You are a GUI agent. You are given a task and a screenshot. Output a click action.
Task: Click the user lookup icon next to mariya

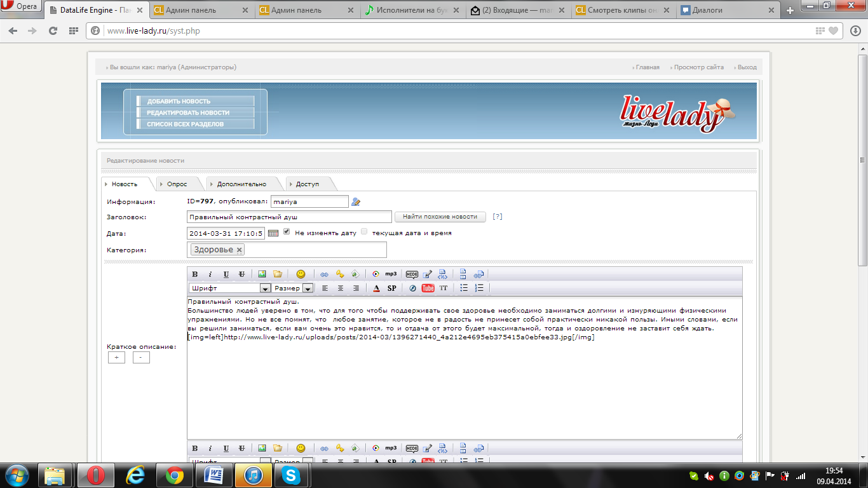(x=356, y=201)
